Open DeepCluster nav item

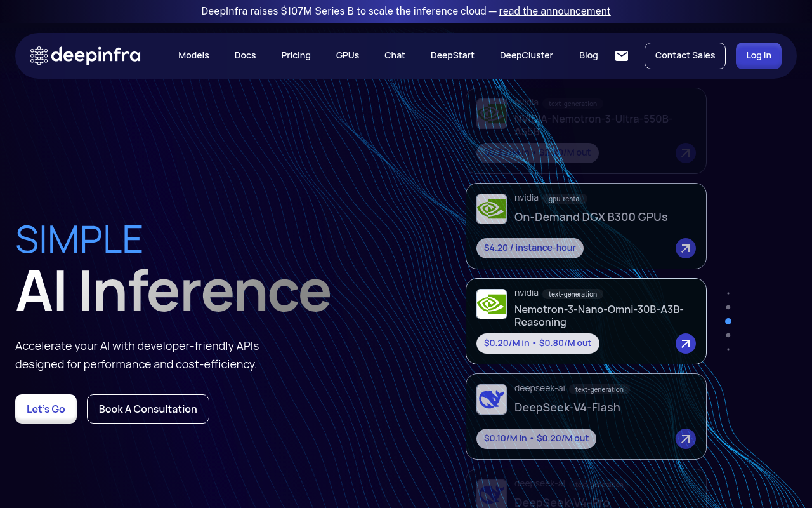(x=527, y=55)
